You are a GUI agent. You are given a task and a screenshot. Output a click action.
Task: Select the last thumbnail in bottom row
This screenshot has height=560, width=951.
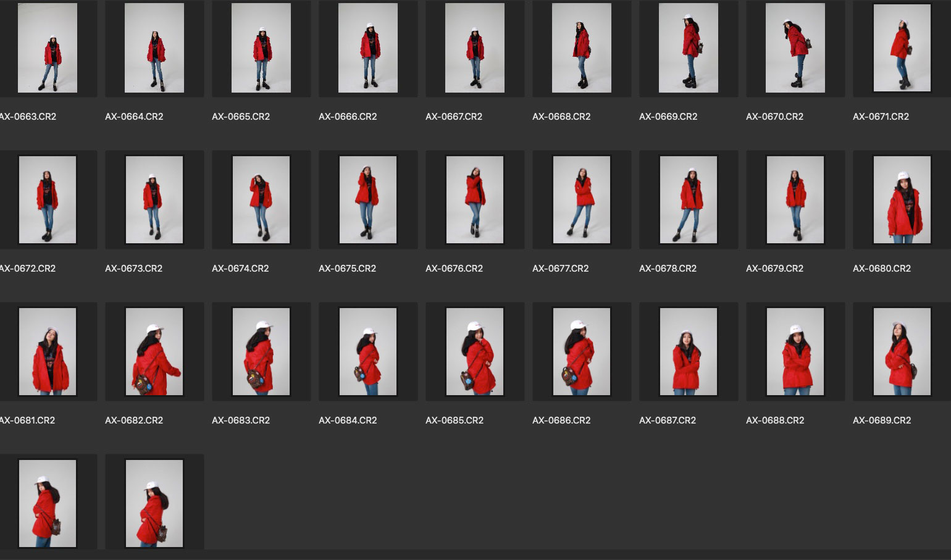[154, 503]
